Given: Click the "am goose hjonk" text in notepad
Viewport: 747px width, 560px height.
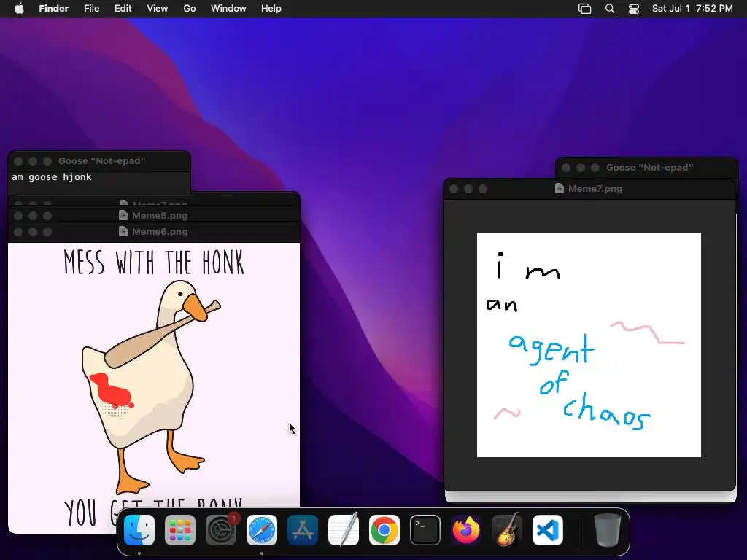Looking at the screenshot, I should pyautogui.click(x=52, y=177).
